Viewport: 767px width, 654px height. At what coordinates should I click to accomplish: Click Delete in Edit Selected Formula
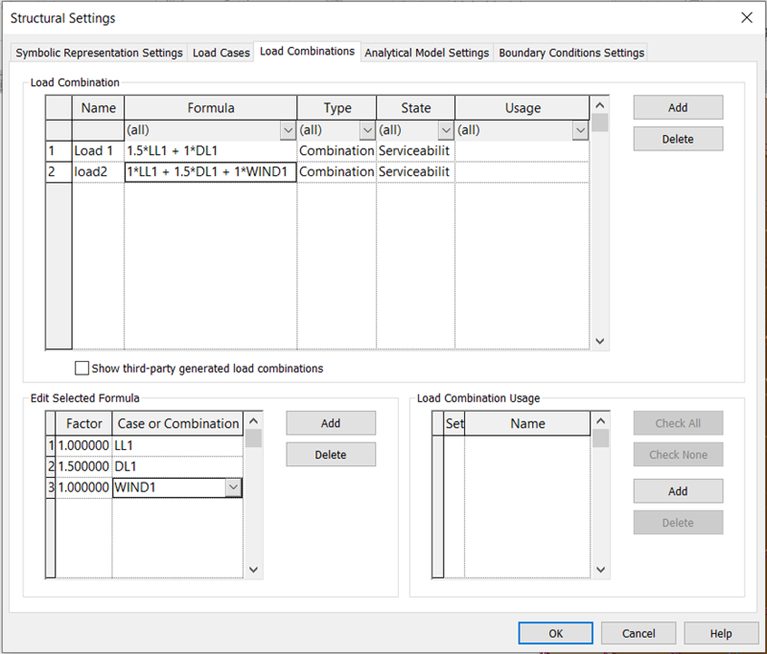[331, 454]
